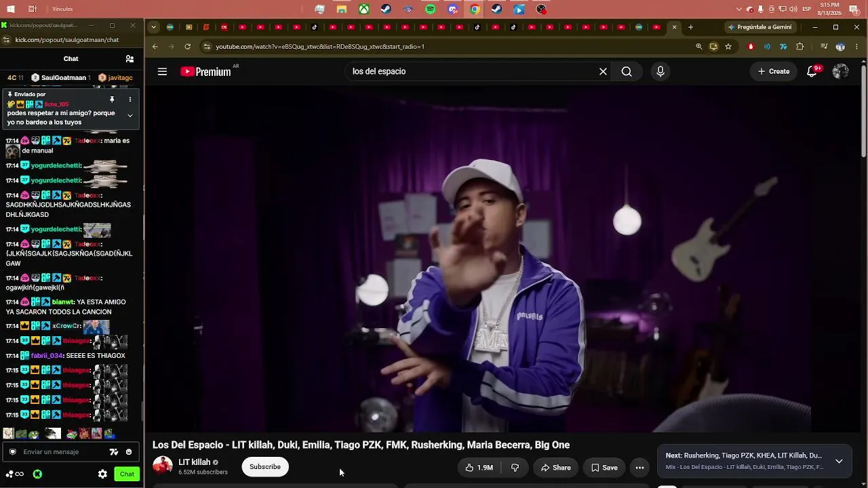
Task: Clear the YouTube search query
Action: pyautogui.click(x=603, y=71)
